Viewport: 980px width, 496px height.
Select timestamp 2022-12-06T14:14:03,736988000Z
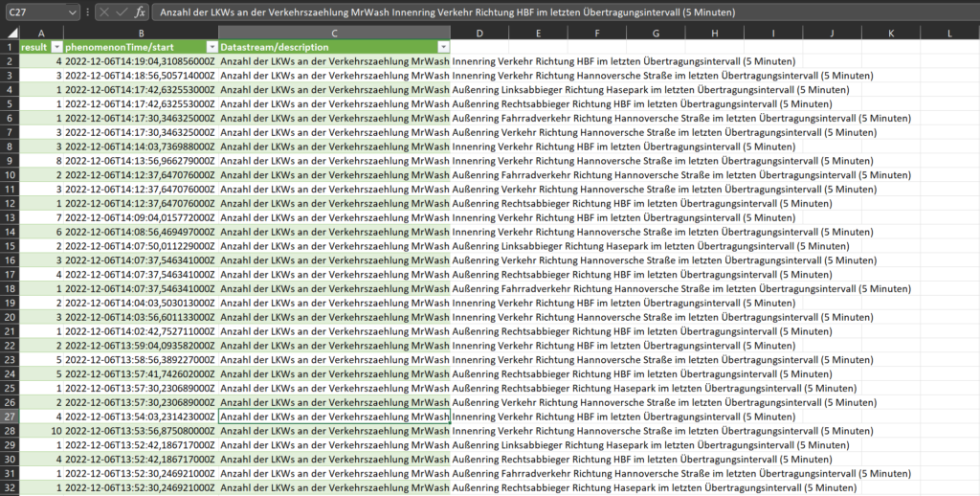point(142,147)
